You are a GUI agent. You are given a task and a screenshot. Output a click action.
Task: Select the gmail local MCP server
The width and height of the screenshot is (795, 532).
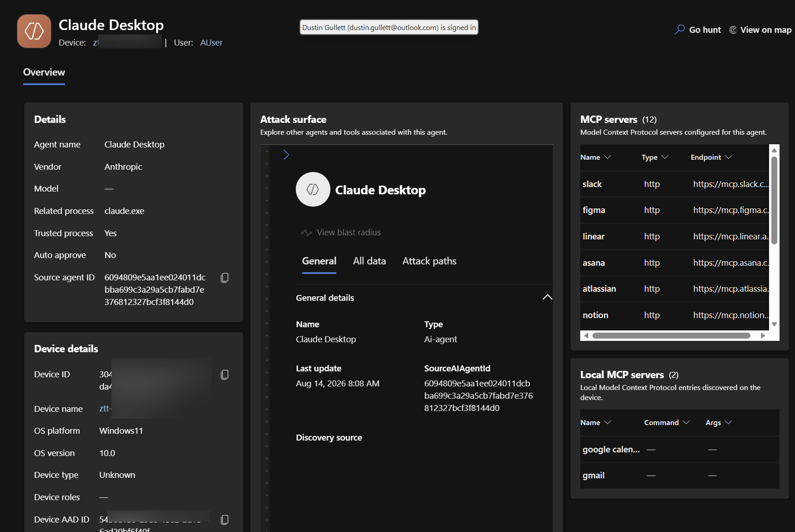pyautogui.click(x=679, y=476)
